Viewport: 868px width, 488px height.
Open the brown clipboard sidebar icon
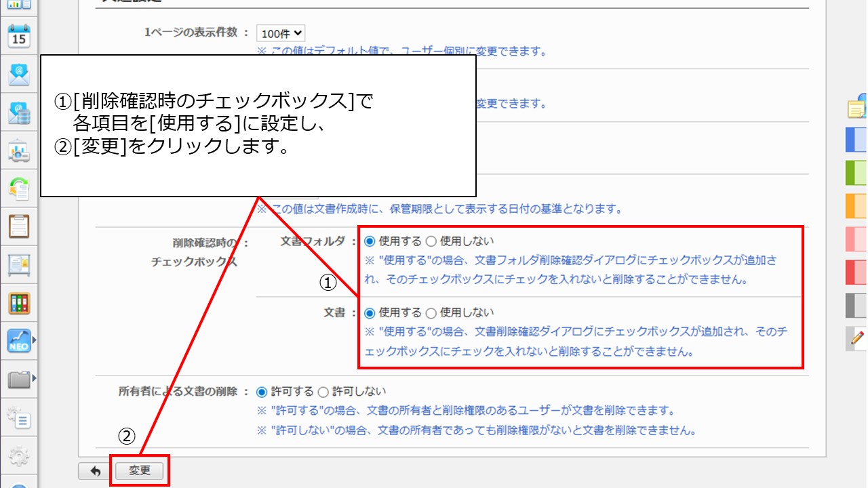[x=19, y=226]
